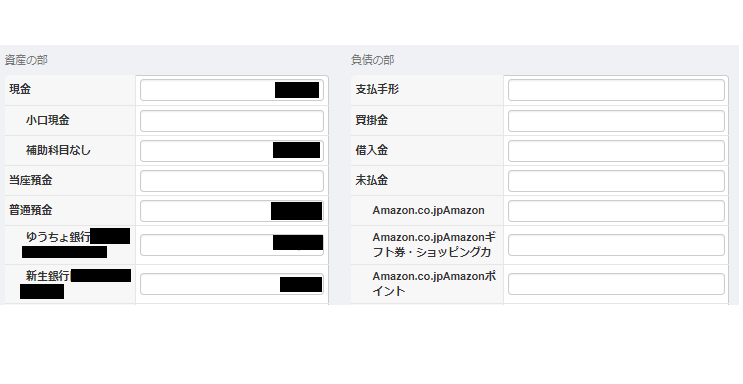Click the 未払金 row label

point(372,180)
